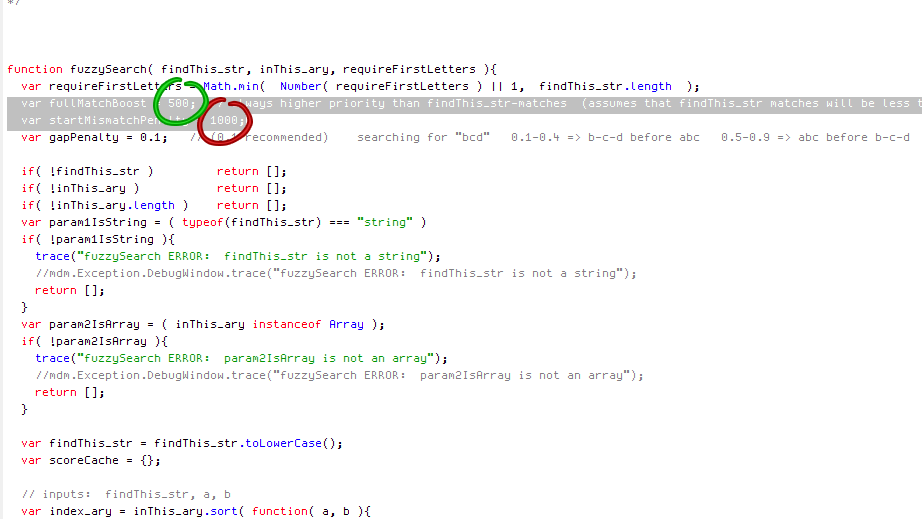Click the red-circled value 1000
This screenshot has width=922, height=519.
pos(223,120)
